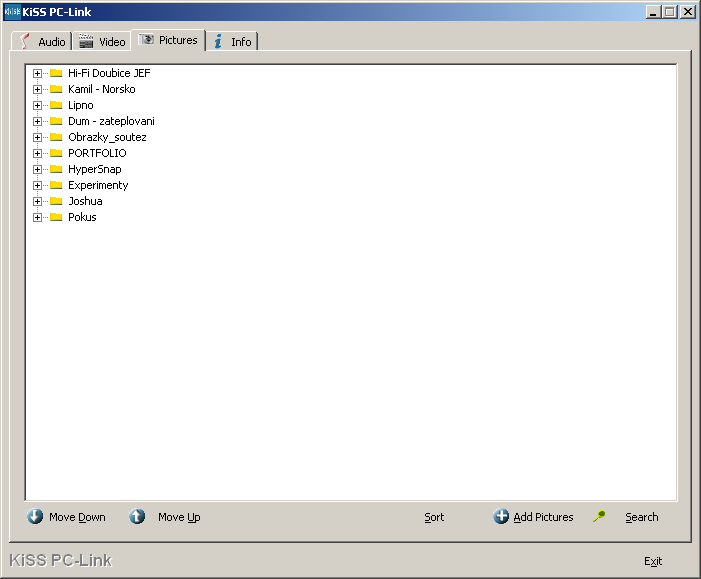Expand the PORTFOLIO folder
Viewport: 701px width, 579px height.
point(38,153)
